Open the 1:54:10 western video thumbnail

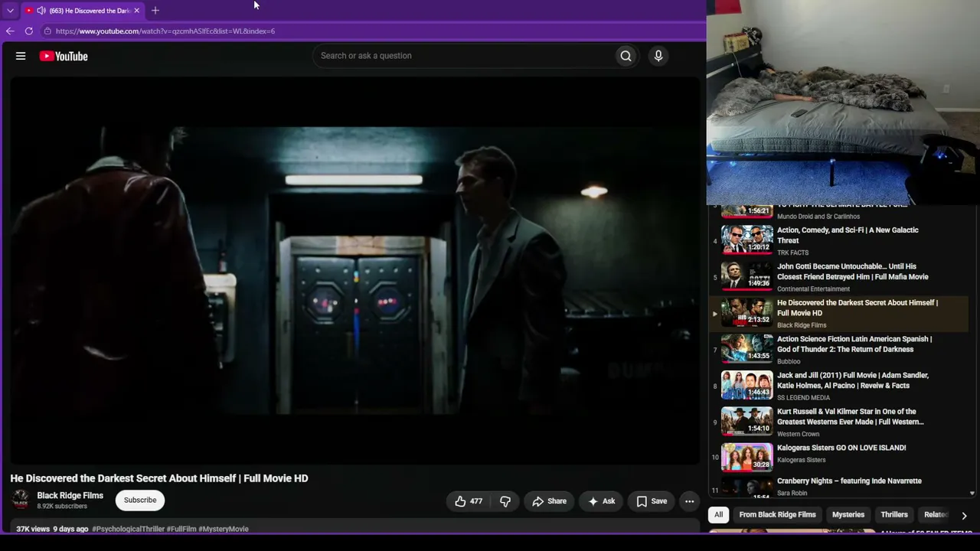[x=747, y=421]
